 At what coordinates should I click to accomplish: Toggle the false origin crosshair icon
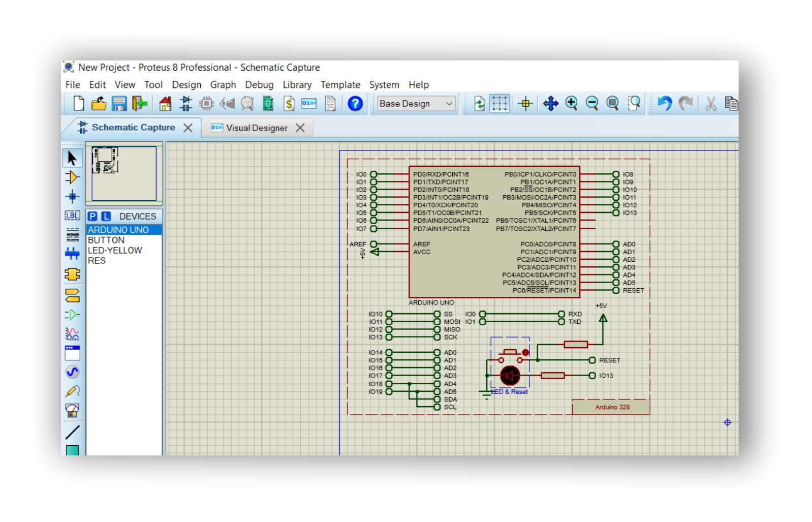point(525,104)
